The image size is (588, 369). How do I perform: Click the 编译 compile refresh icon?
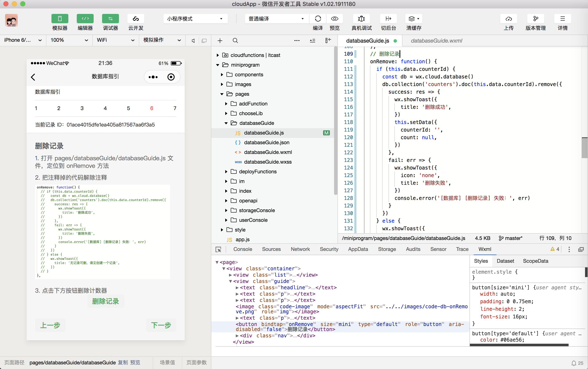318,19
